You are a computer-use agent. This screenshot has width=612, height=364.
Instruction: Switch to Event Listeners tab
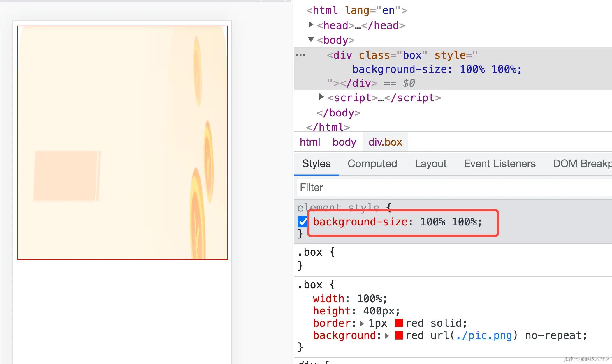tap(500, 164)
